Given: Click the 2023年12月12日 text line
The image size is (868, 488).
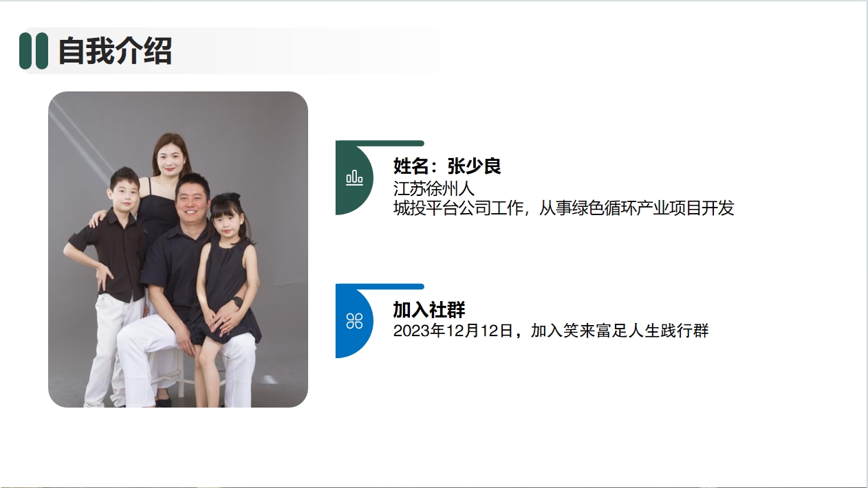Looking at the screenshot, I should pyautogui.click(x=551, y=331).
